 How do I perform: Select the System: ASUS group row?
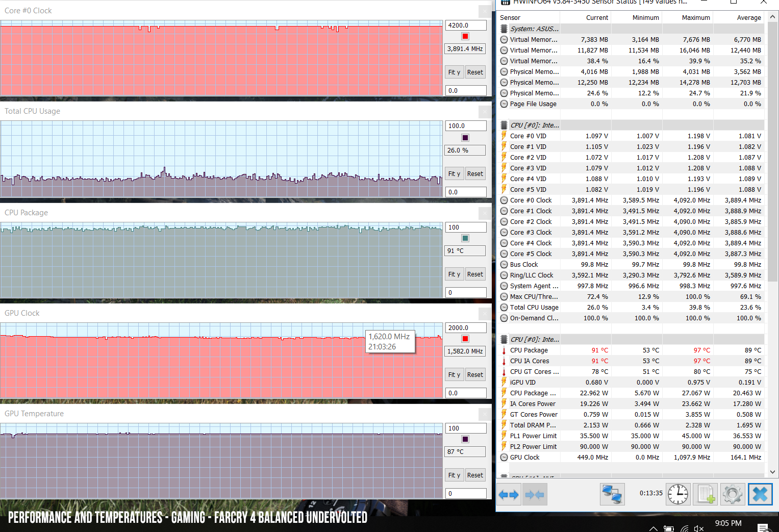[x=631, y=29]
